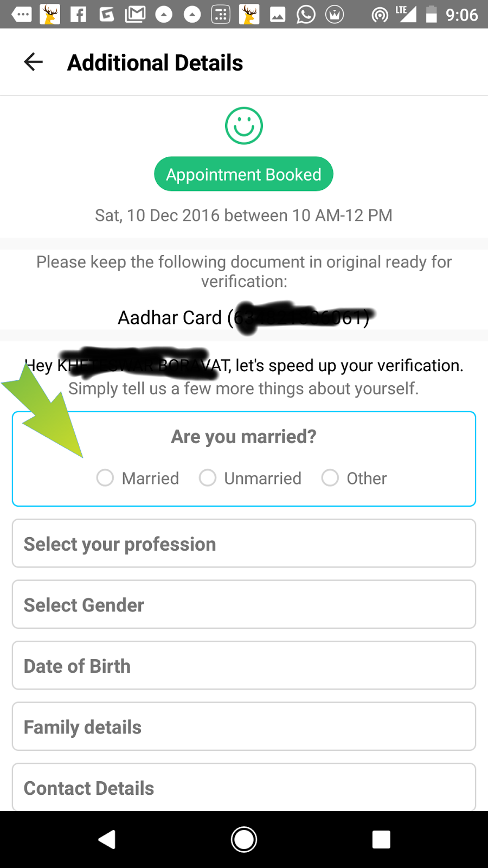This screenshot has width=488, height=868.
Task: Choose the Unmarried radio option
Action: tap(208, 478)
